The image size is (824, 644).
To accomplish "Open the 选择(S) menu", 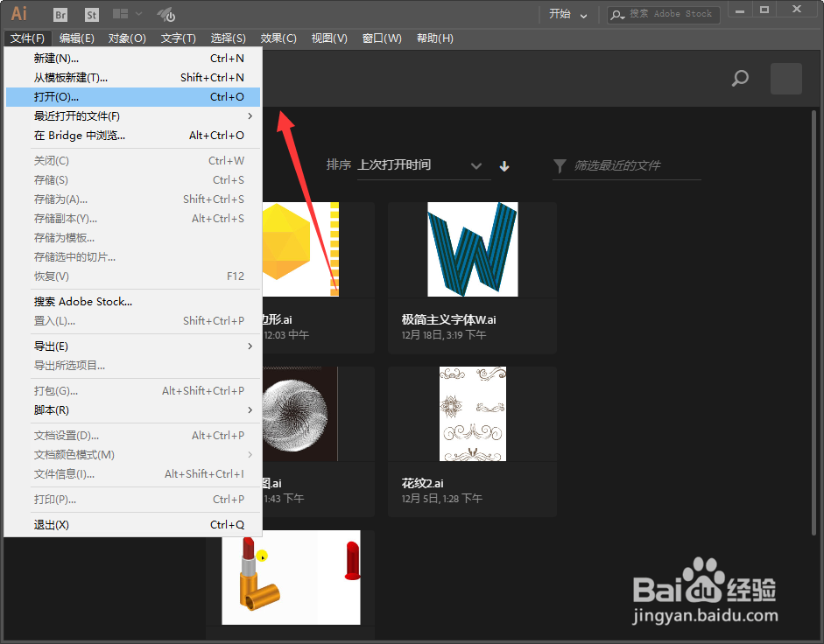I will [228, 38].
